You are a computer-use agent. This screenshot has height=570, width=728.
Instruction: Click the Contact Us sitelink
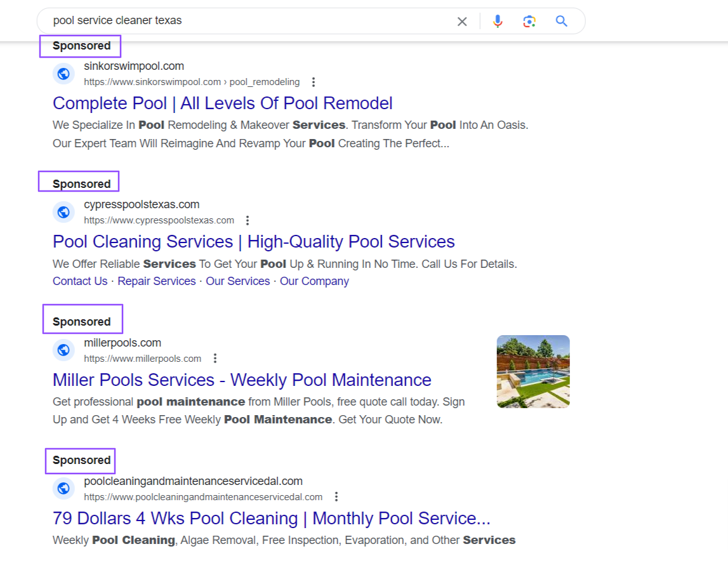tap(79, 281)
